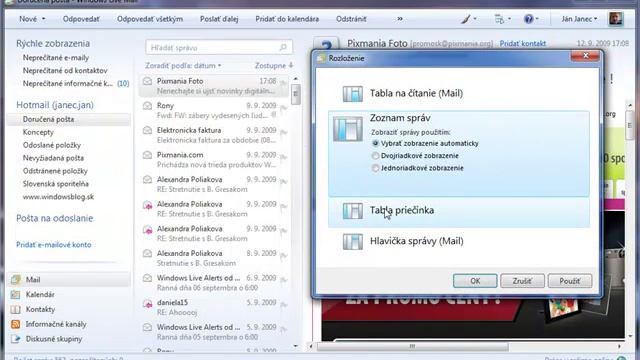
Task: Click the message list vertical scrollbar thumb
Action: coord(296,94)
